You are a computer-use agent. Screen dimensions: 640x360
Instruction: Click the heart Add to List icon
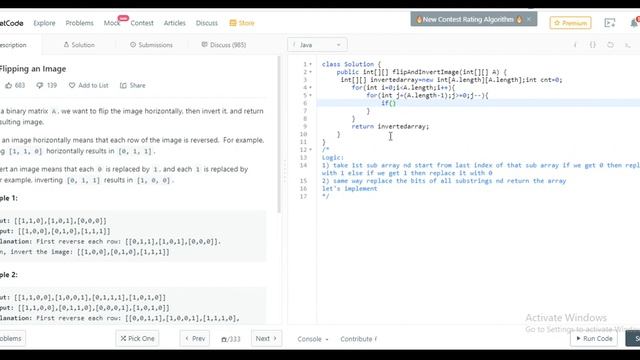[72, 85]
